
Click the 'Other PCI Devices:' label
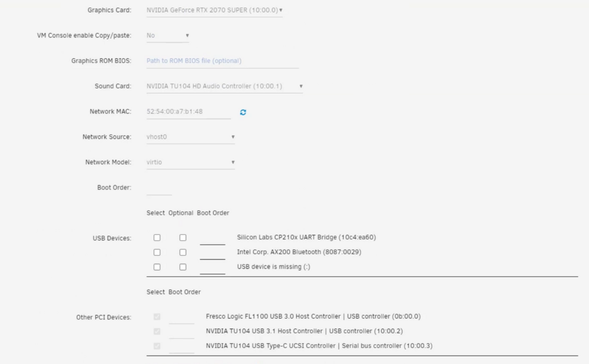coord(104,318)
